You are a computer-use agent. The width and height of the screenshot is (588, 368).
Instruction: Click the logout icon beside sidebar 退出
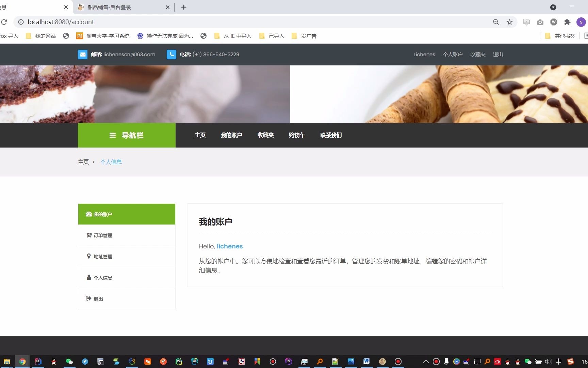point(89,298)
